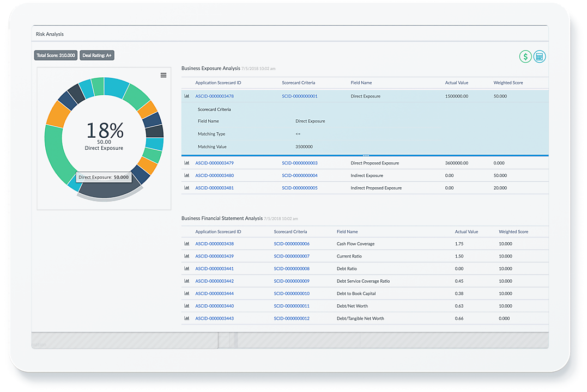The image size is (587, 392).
Task: Click chart icon in Debt to Book Capital row
Action: coord(187,293)
